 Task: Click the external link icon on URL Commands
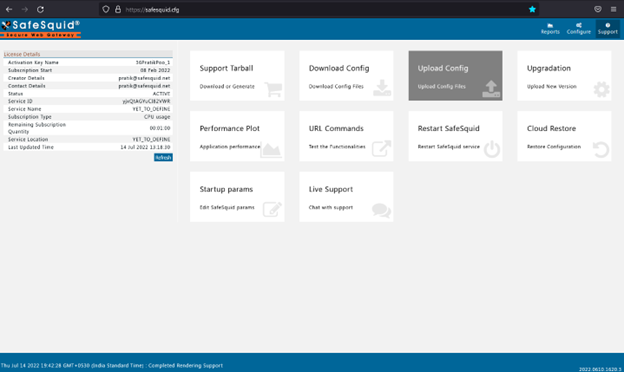coord(381,148)
